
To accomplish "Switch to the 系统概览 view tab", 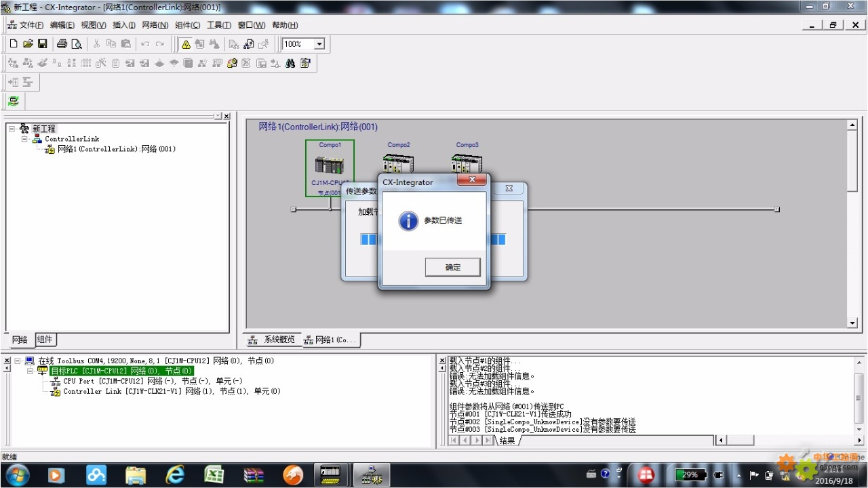I will (x=272, y=340).
